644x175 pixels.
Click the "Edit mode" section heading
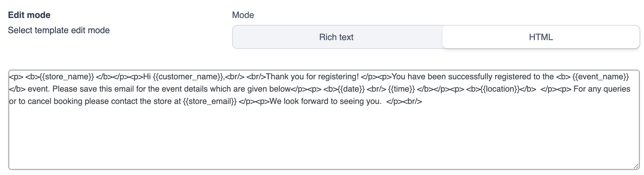coord(29,15)
